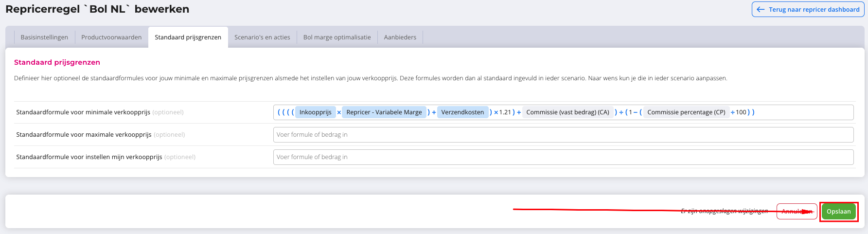Click the Annuleren button
The image size is (868, 234).
pyautogui.click(x=797, y=212)
